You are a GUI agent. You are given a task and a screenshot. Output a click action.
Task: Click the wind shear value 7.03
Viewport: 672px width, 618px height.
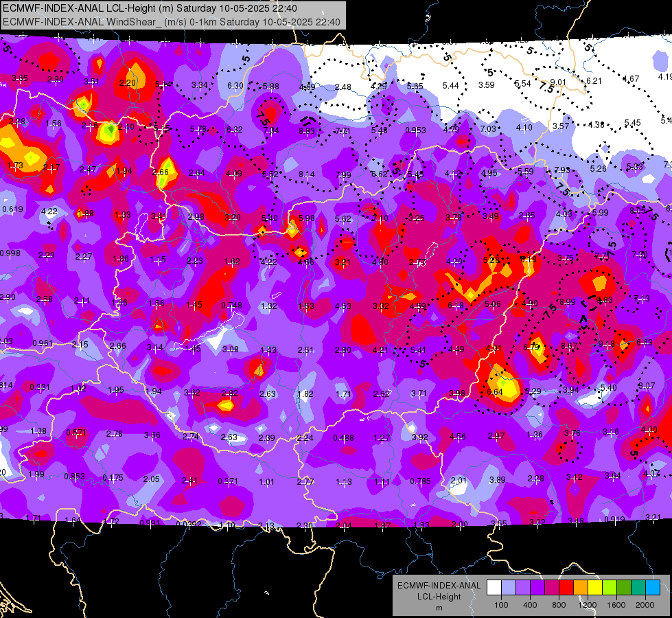point(488,128)
